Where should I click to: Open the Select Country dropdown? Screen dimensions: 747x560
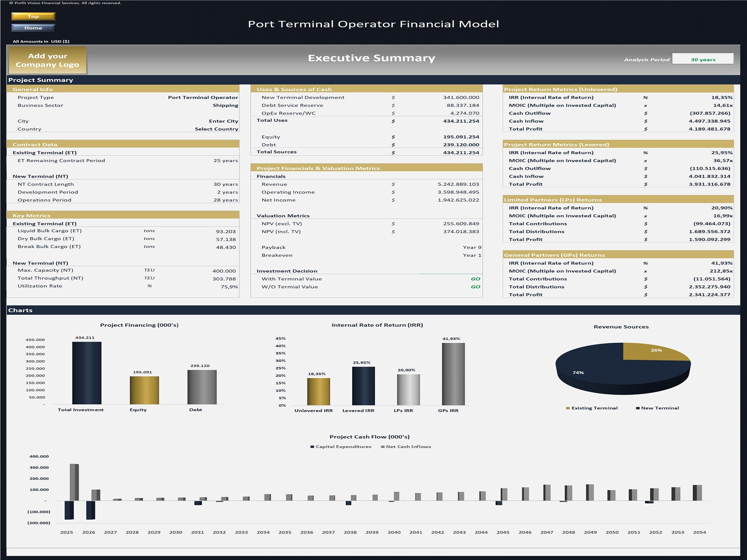tap(216, 128)
